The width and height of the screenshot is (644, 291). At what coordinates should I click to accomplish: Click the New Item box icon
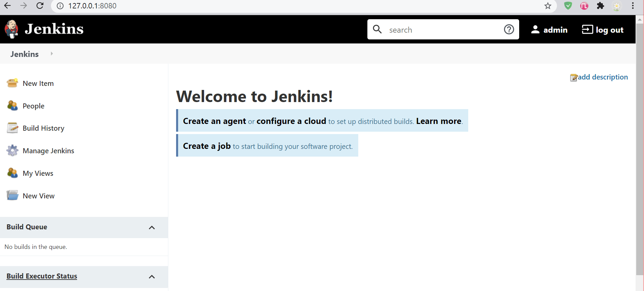click(12, 83)
